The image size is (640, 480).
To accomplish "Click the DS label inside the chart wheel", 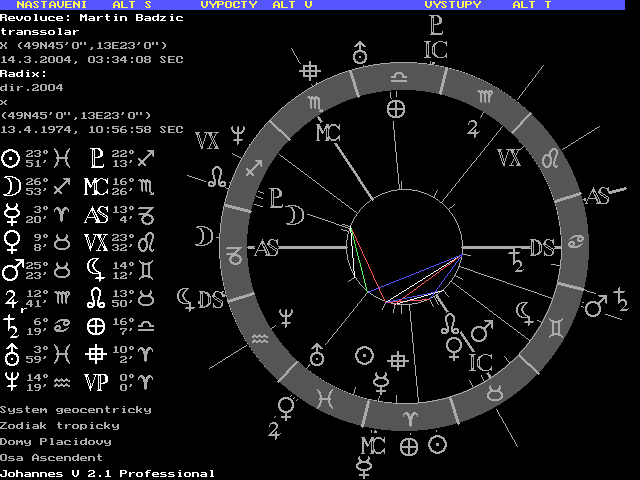I will coord(541,247).
